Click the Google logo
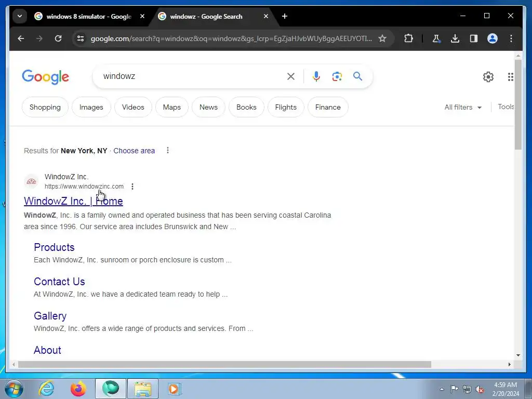The width and height of the screenshot is (532, 399). pos(46,77)
